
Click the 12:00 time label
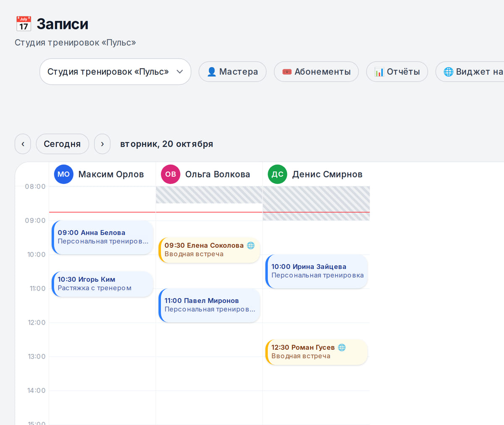tap(37, 323)
